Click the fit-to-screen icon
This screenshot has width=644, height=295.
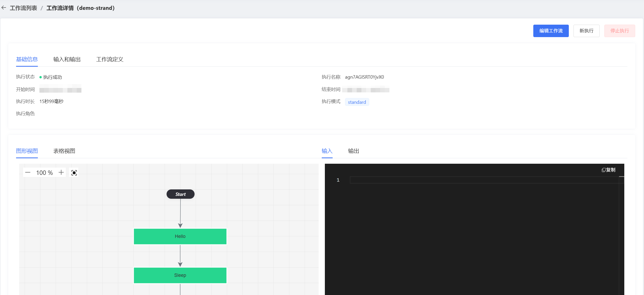click(74, 173)
